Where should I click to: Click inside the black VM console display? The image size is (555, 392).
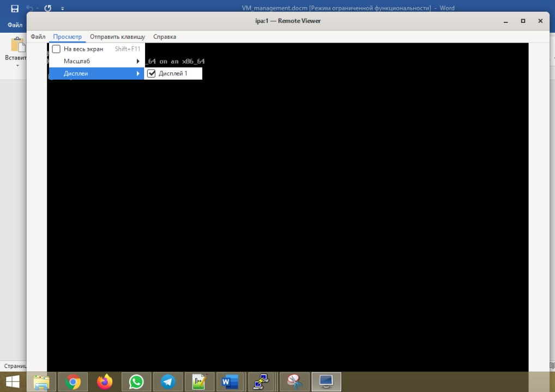coord(287,218)
